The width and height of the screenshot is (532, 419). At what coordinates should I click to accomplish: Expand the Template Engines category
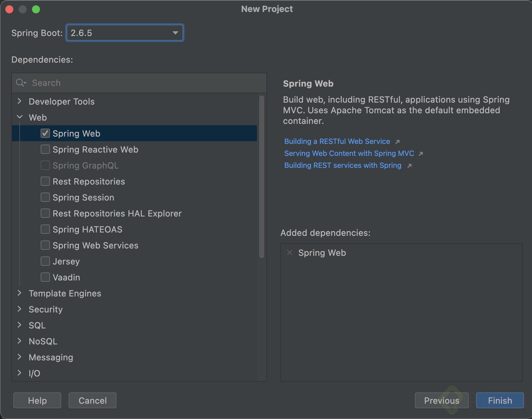tap(19, 293)
